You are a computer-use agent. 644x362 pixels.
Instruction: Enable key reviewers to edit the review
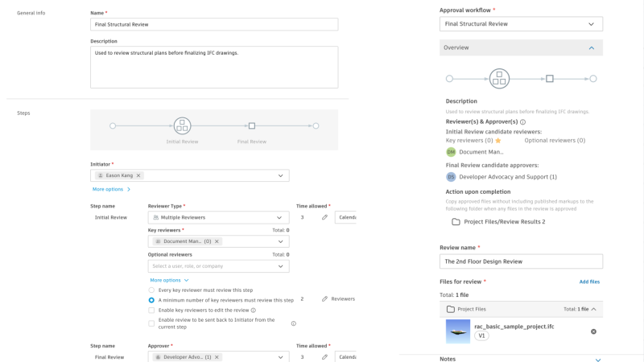point(152,310)
